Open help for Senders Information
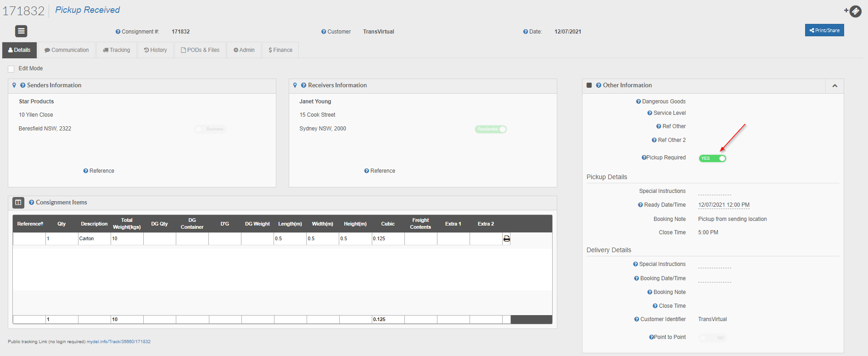The height and width of the screenshot is (356, 868). click(x=22, y=85)
